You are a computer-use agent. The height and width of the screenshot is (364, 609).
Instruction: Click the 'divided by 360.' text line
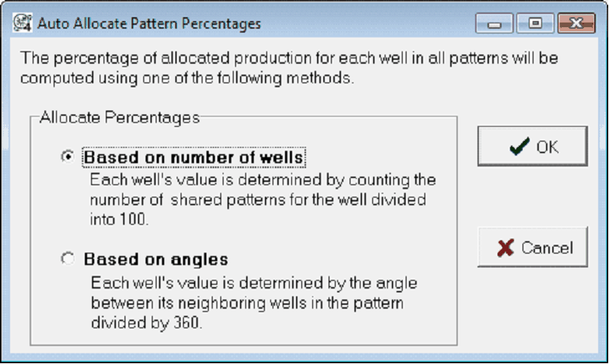[x=146, y=322]
